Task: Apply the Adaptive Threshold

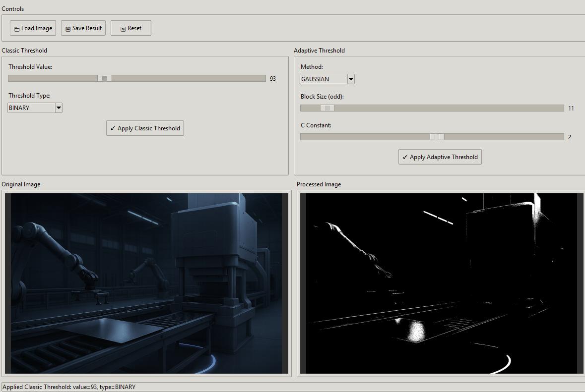Action: click(440, 157)
